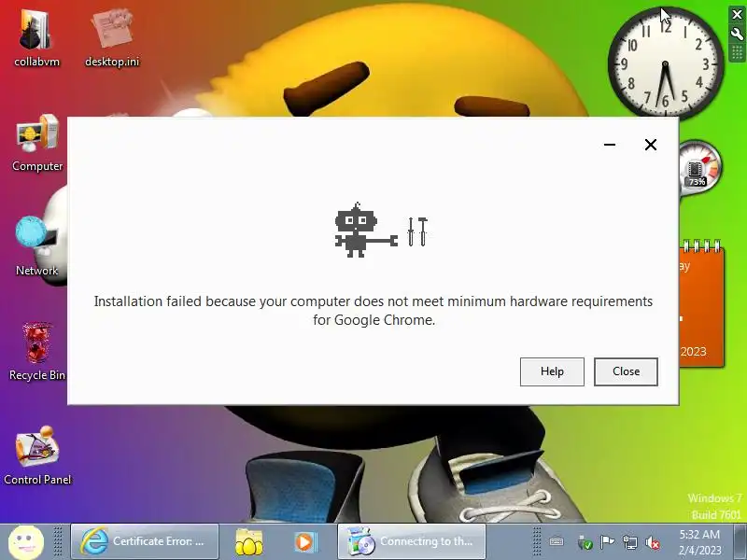Switch to Internet Explorer Certificate Error window

[x=145, y=541]
